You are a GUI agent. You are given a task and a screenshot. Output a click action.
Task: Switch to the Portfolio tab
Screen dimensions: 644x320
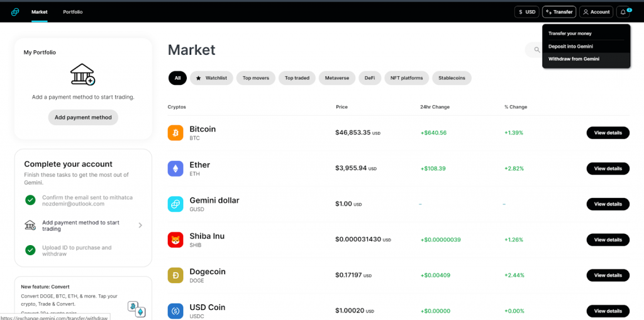click(x=73, y=12)
